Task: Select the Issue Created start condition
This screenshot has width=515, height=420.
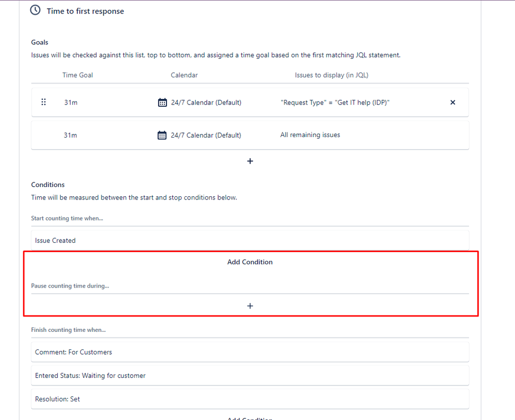Action: tap(250, 240)
